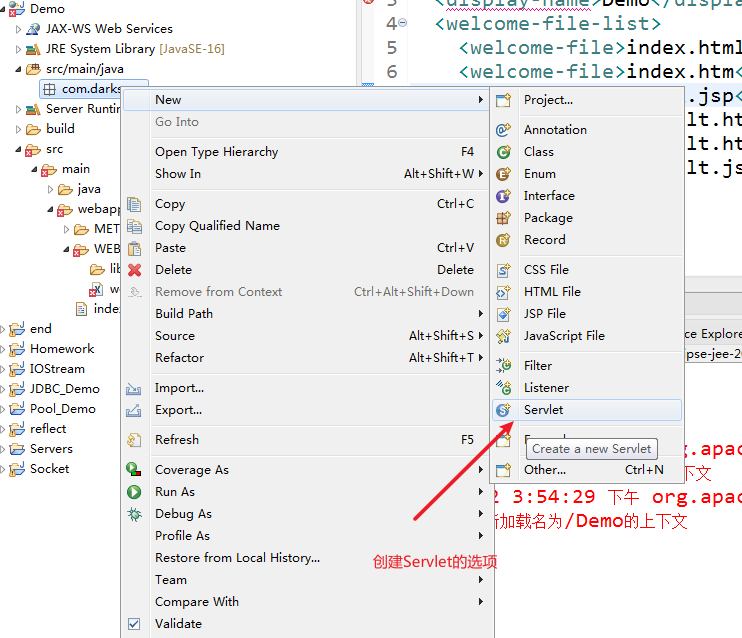Click the Export icon in context menu
Screen dimensions: 742x638
point(133,410)
